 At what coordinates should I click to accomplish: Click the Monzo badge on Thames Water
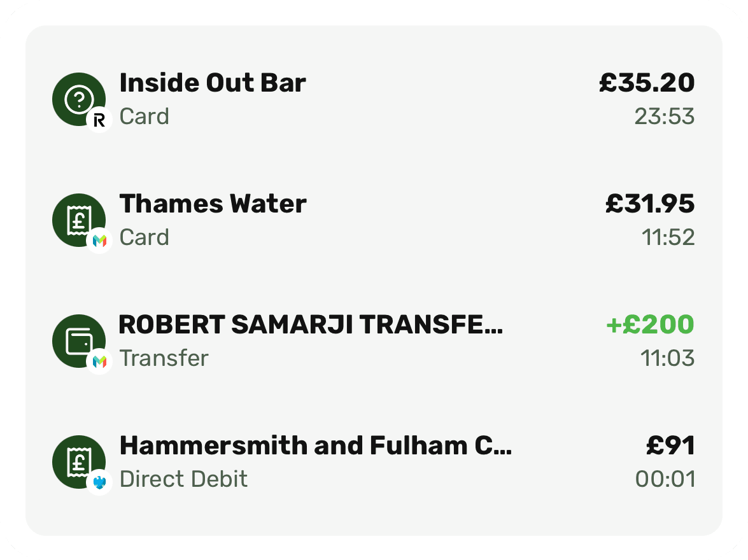(99, 241)
